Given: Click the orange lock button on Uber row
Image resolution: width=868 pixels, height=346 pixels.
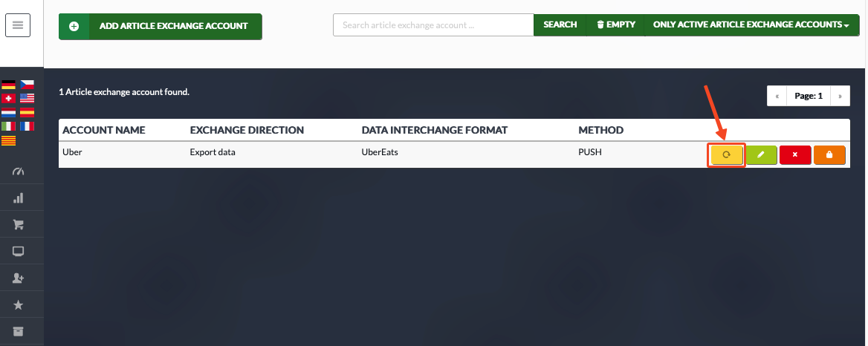Looking at the screenshot, I should pos(829,155).
